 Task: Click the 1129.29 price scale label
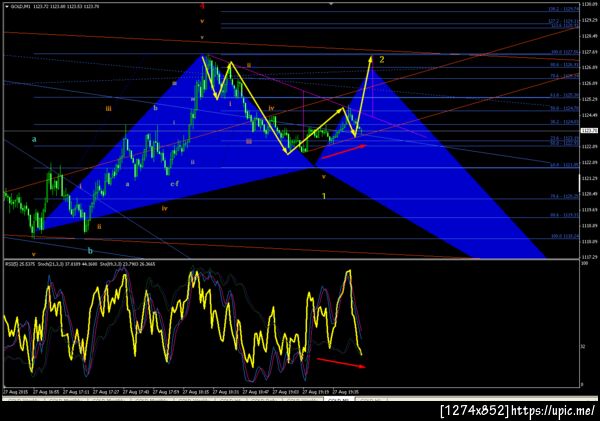589,20
